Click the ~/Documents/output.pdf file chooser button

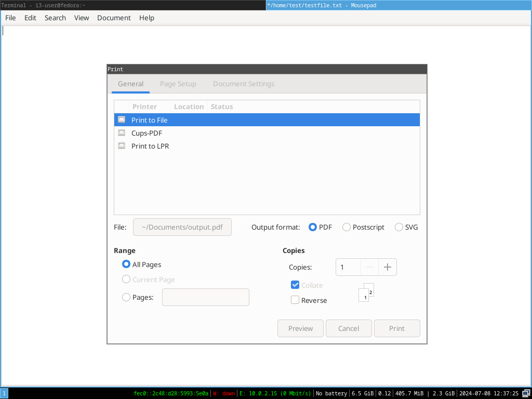click(182, 227)
